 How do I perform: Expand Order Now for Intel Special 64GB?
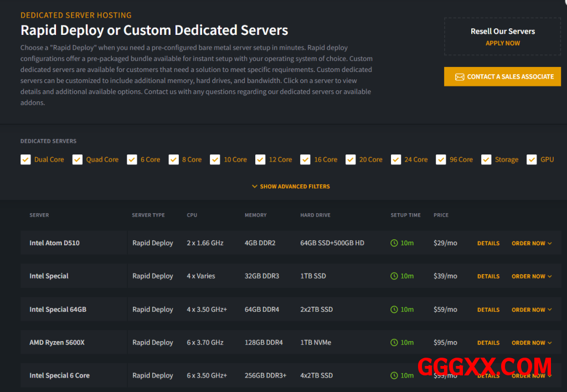(532, 310)
